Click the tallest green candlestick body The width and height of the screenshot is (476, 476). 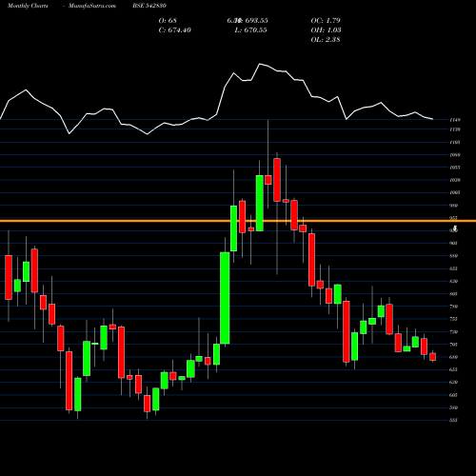(225, 298)
